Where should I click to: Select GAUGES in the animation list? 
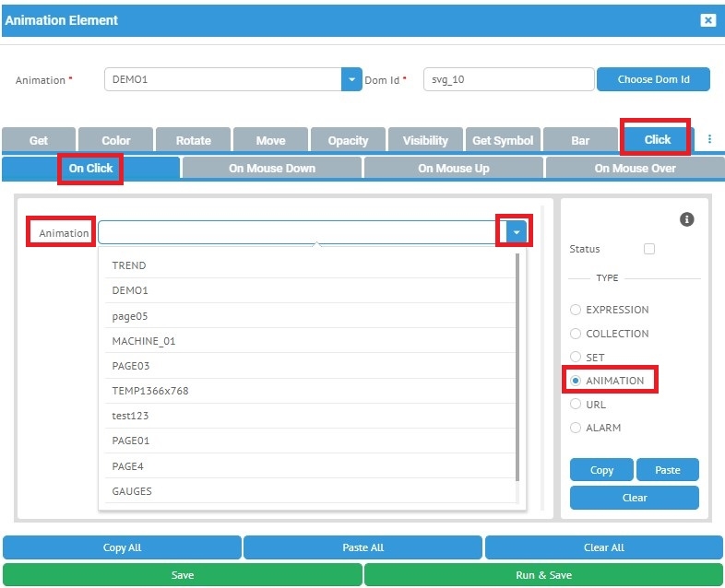132,491
